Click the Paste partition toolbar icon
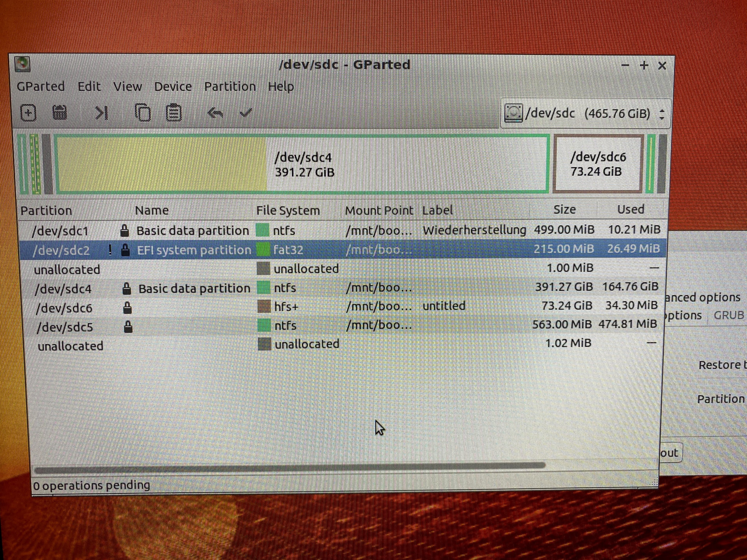This screenshot has width=747, height=560. [x=174, y=113]
